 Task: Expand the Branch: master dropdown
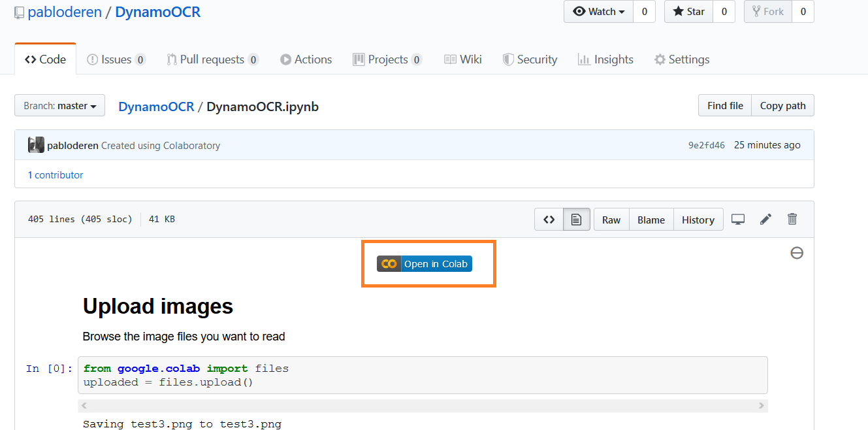[59, 105]
